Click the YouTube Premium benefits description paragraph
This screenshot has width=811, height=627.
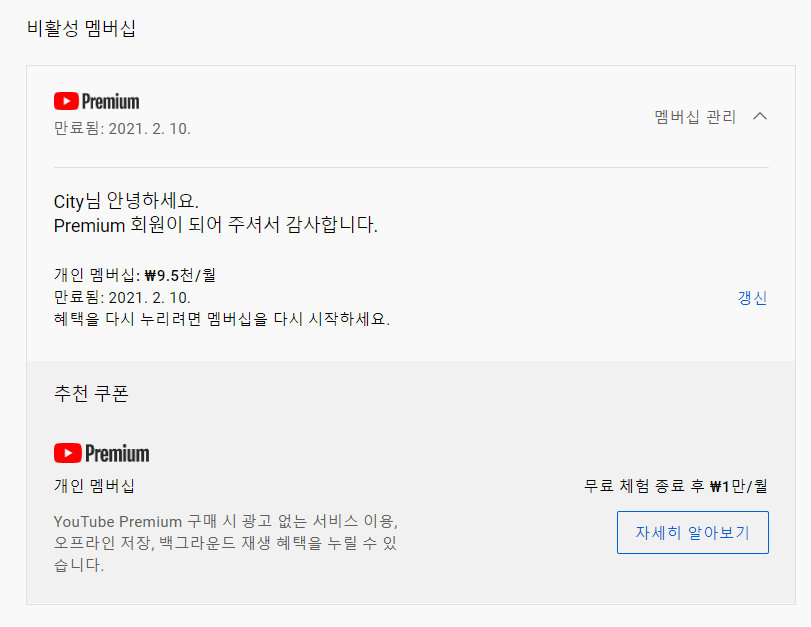tap(226, 543)
